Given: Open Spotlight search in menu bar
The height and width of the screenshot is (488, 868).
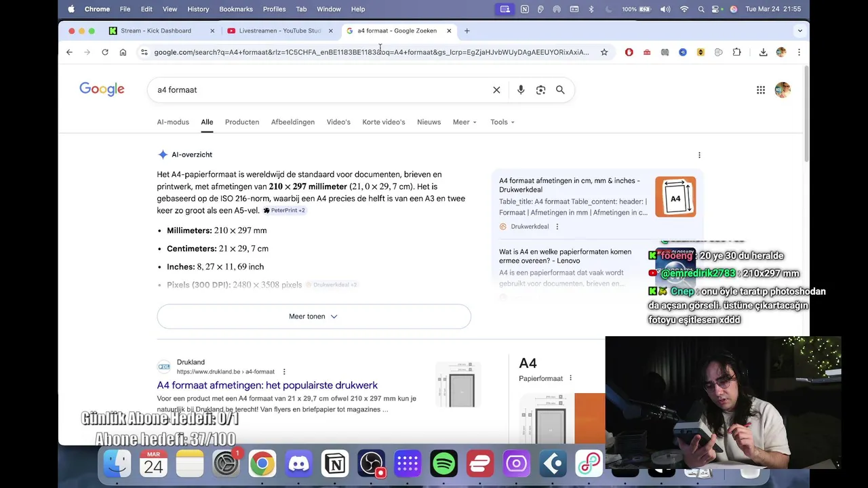Looking at the screenshot, I should (701, 9).
